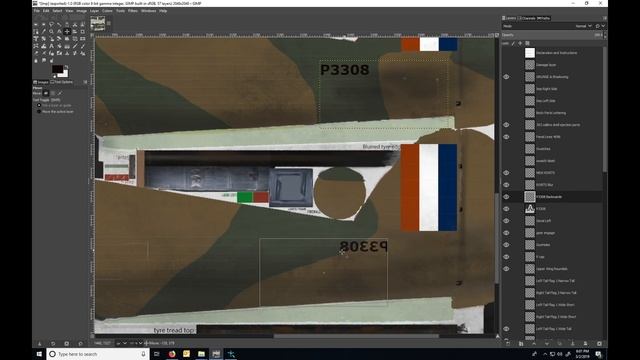The height and width of the screenshot is (360, 640).
Task: Select the Paintbrush tool
Action: pyautogui.click(x=82, y=46)
